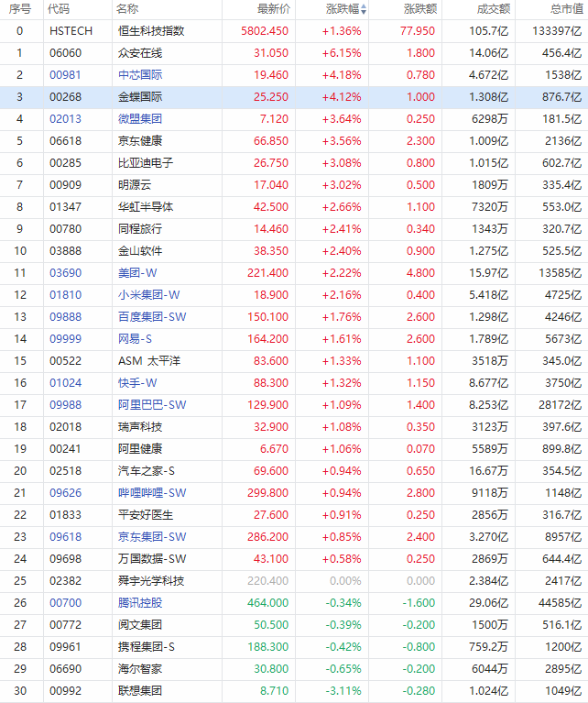The image size is (588, 703).
Task: Select the 联想集团 row name
Action: 140,690
